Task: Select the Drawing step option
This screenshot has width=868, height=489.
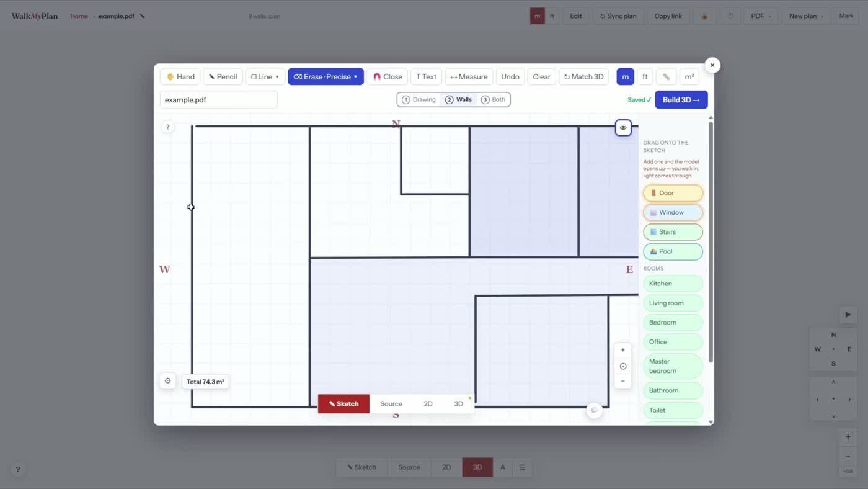Action: coord(418,100)
